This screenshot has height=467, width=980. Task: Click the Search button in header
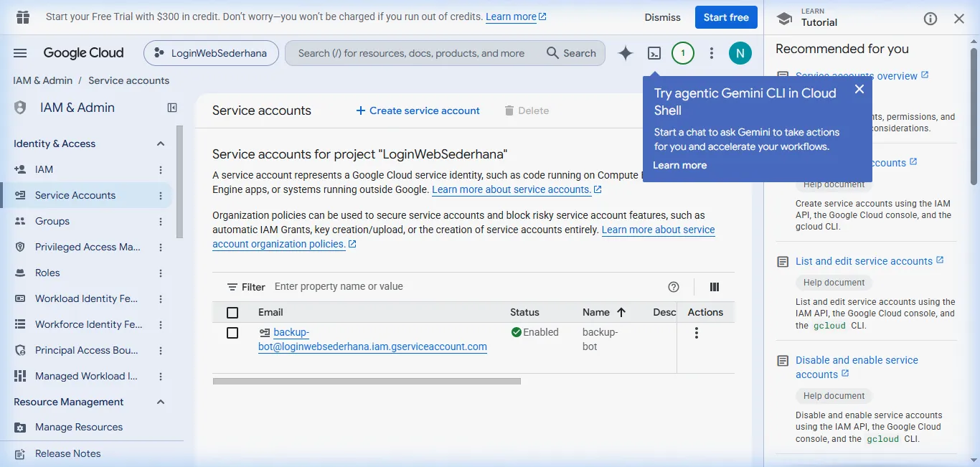click(x=572, y=53)
